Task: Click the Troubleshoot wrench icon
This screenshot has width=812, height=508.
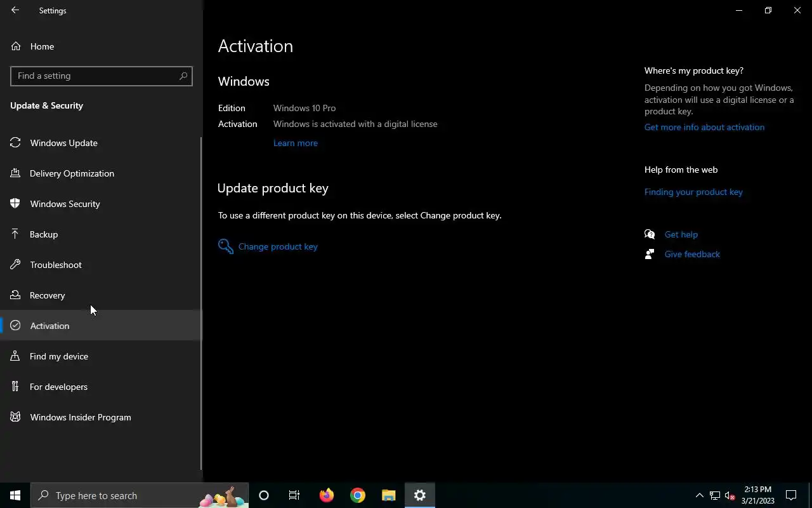Action: coord(15,265)
